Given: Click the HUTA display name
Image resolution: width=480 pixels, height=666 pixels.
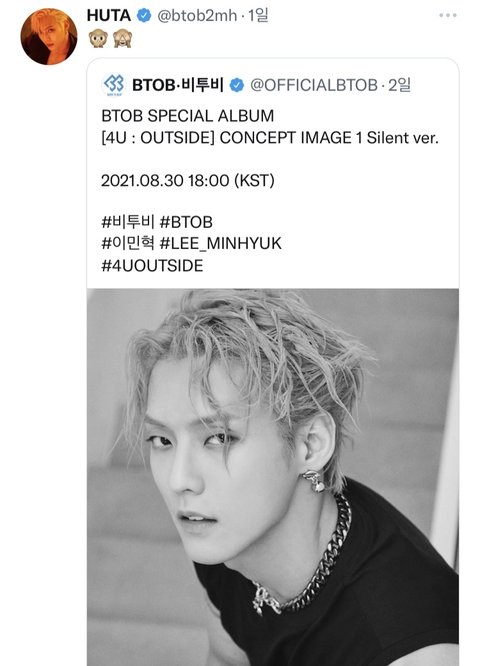Looking at the screenshot, I should 109,16.
